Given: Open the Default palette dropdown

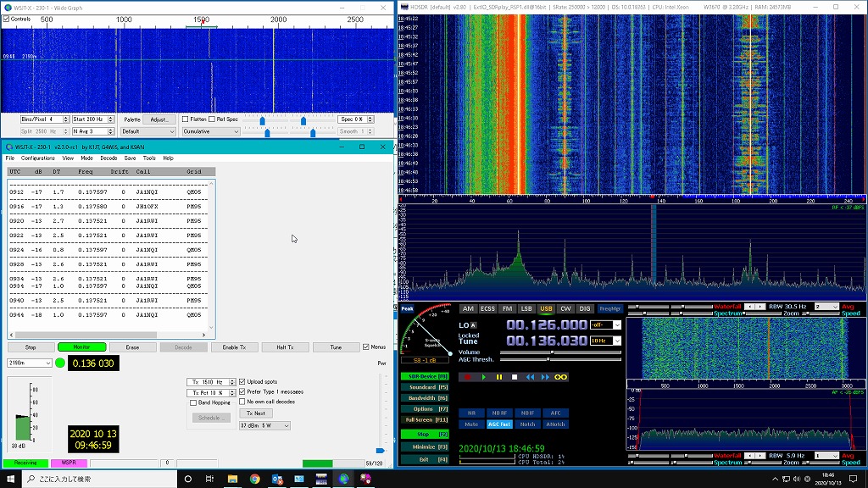Looking at the screenshot, I should pyautogui.click(x=147, y=131).
